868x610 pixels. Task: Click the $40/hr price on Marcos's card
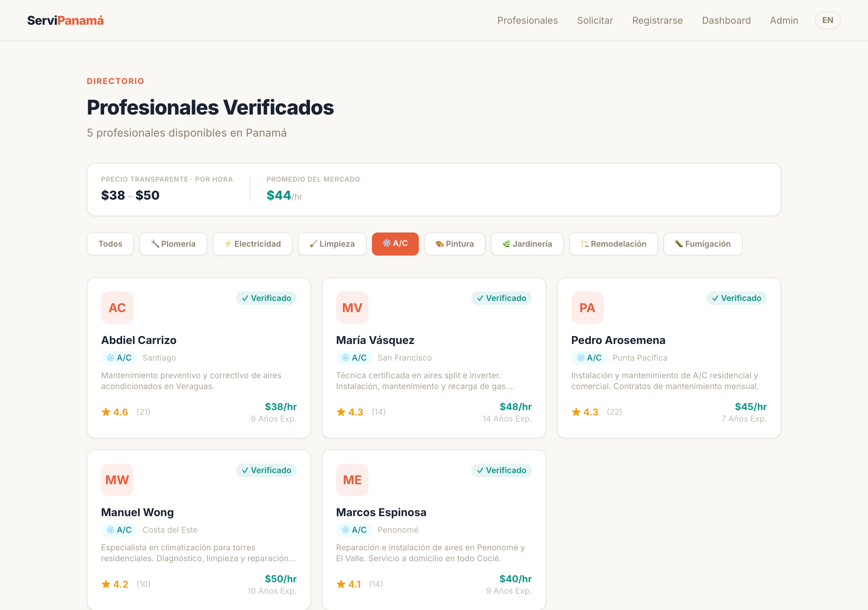(516, 578)
